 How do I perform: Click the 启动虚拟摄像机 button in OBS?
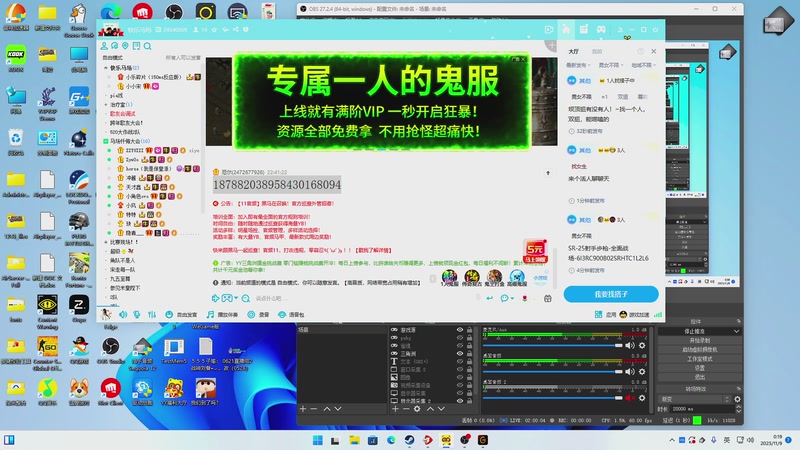pos(699,349)
